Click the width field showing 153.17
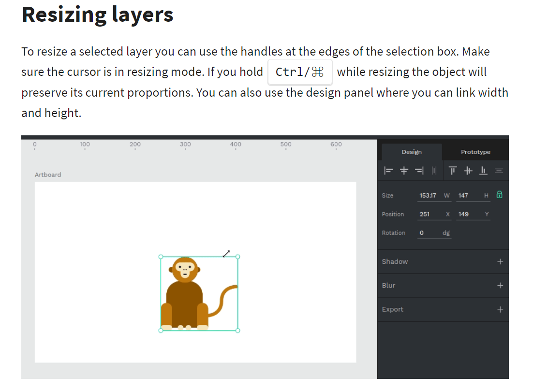This screenshot has height=392, width=533. click(x=434, y=196)
